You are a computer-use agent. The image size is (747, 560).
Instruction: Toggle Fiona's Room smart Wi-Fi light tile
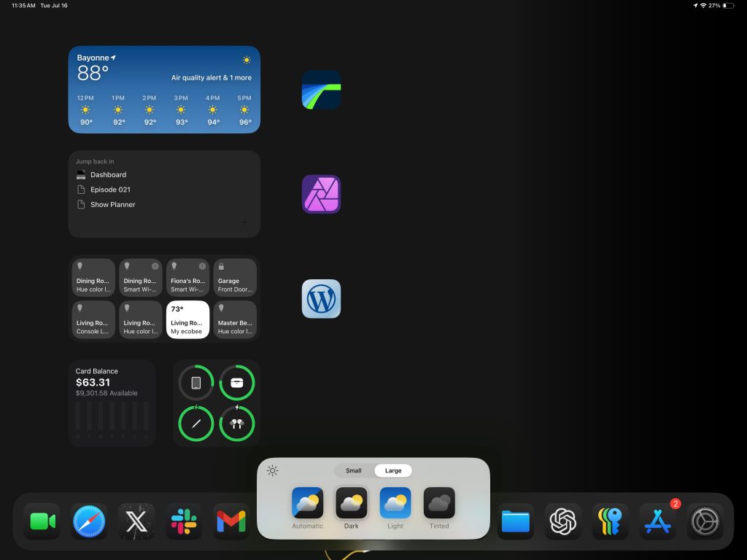[187, 278]
